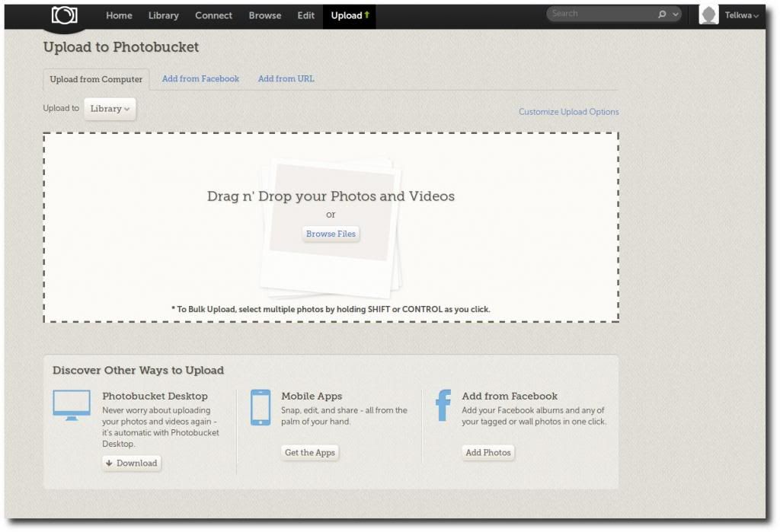Switch to Upload from Computer tab
Viewport: 780px width, 532px height.
tap(96, 80)
